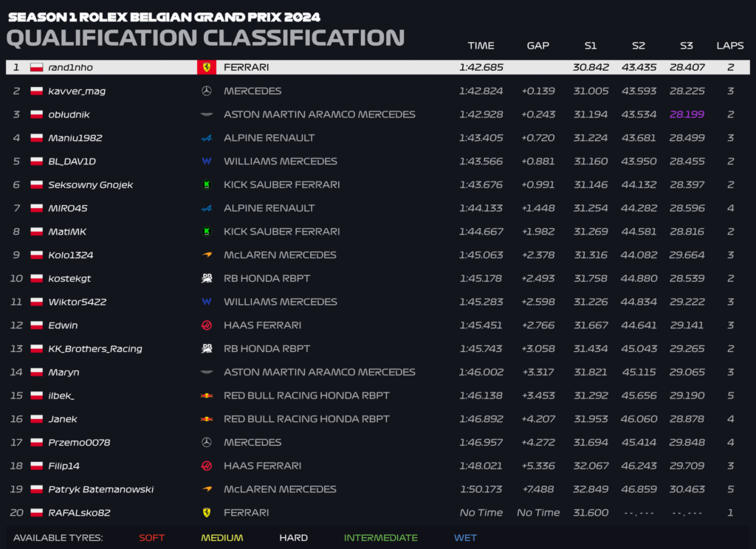Click pole lap time 1:42.685
Screen dimensions: 756x549
pyautogui.click(x=481, y=67)
